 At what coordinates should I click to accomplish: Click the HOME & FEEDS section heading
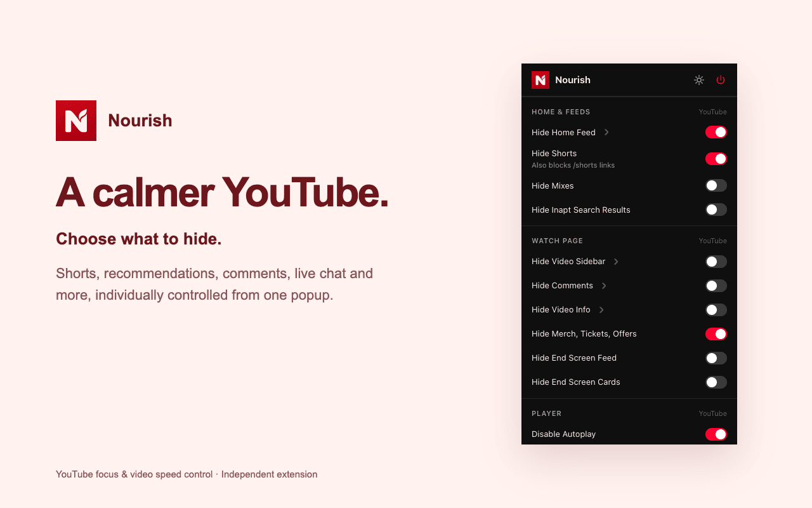pyautogui.click(x=561, y=112)
